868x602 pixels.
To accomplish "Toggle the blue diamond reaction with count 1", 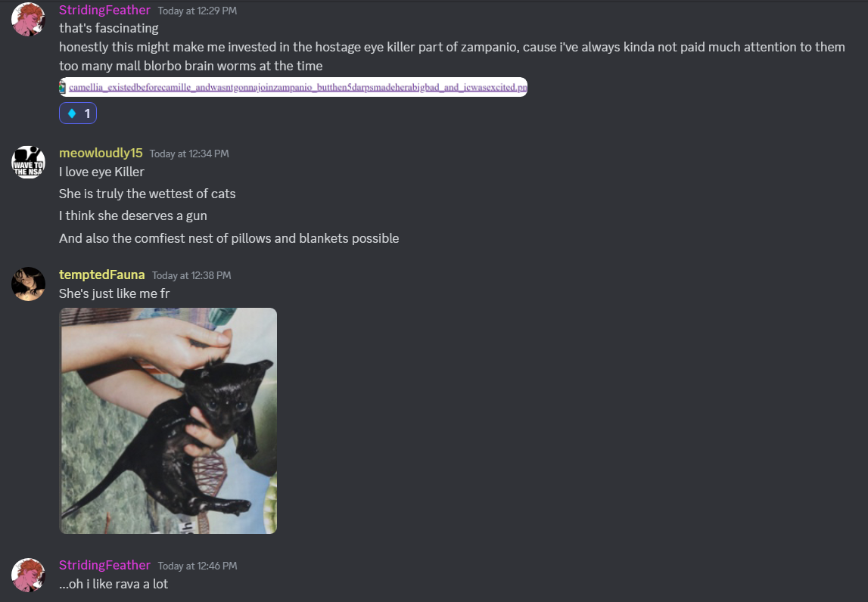I will (x=78, y=113).
